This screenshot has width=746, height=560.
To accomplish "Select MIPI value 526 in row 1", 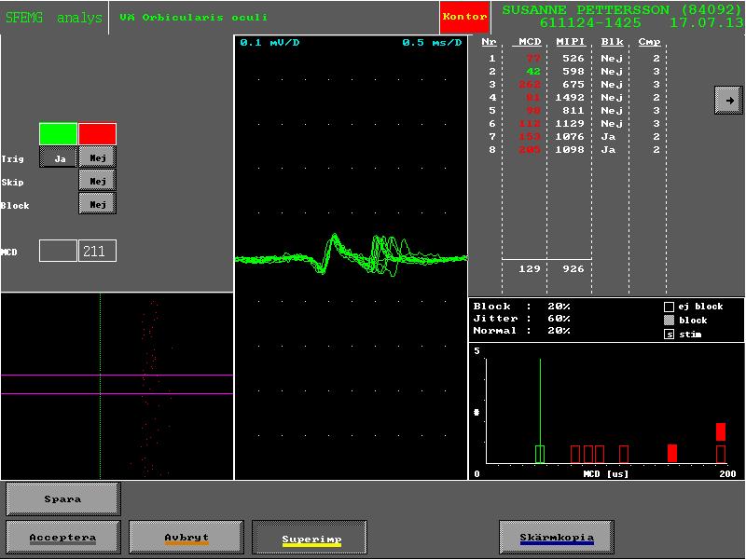I will [573, 58].
